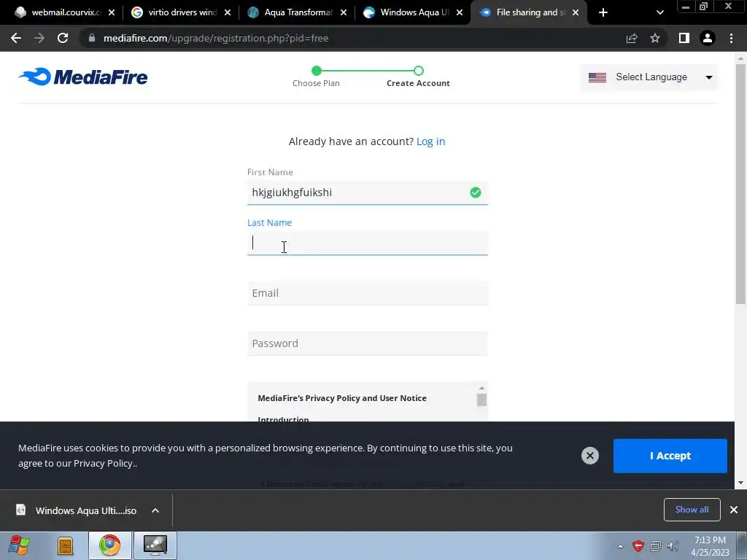Click the Email input field

[368, 293]
